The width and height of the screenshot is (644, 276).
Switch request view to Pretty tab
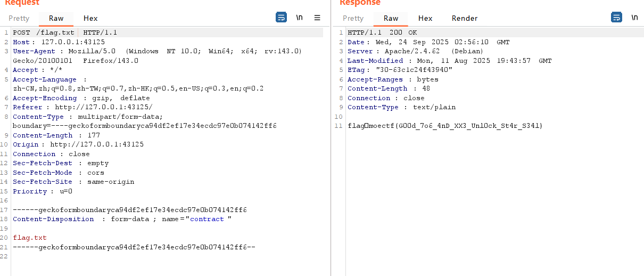coord(19,18)
